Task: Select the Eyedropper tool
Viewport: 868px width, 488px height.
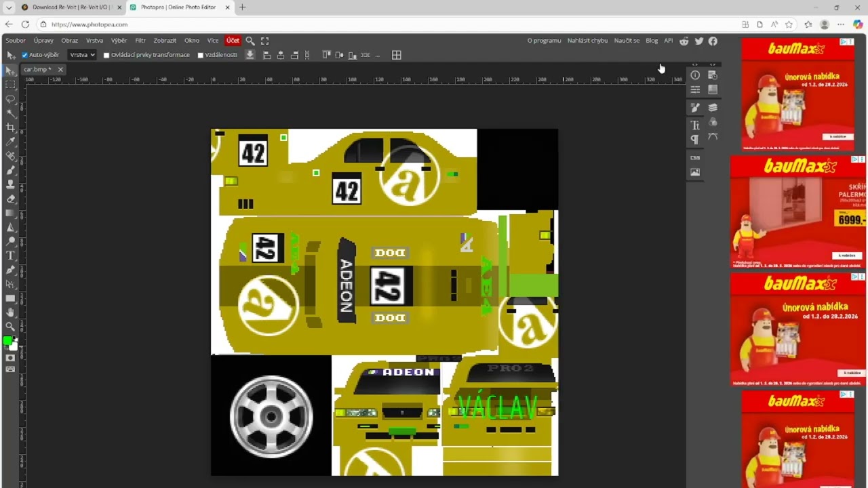Action: [10, 142]
